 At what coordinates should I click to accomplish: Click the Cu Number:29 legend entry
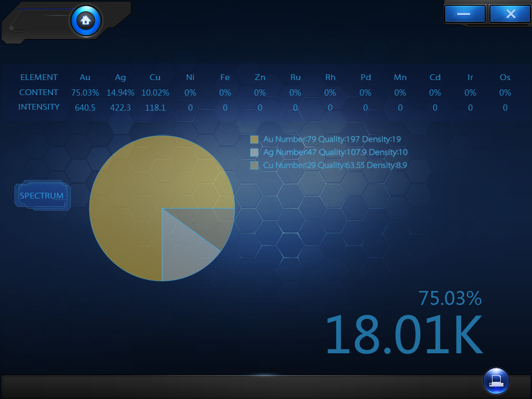335,165
